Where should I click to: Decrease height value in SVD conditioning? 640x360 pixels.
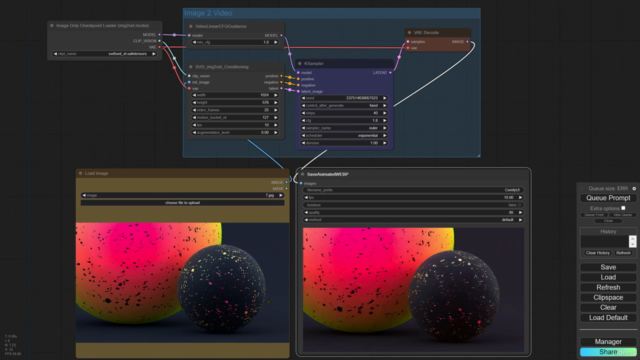(194, 102)
